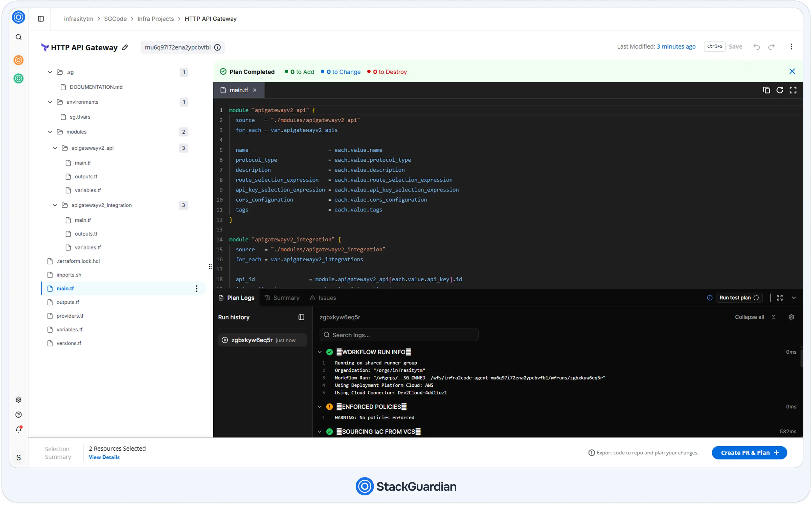
Task: Open log settings gear icon
Action: (x=791, y=317)
